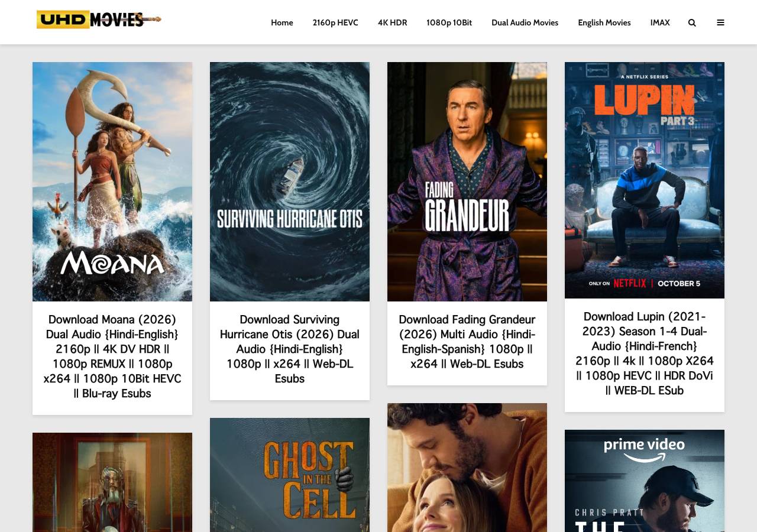
Task: Open the Moana poster thumbnail
Action: (x=112, y=181)
